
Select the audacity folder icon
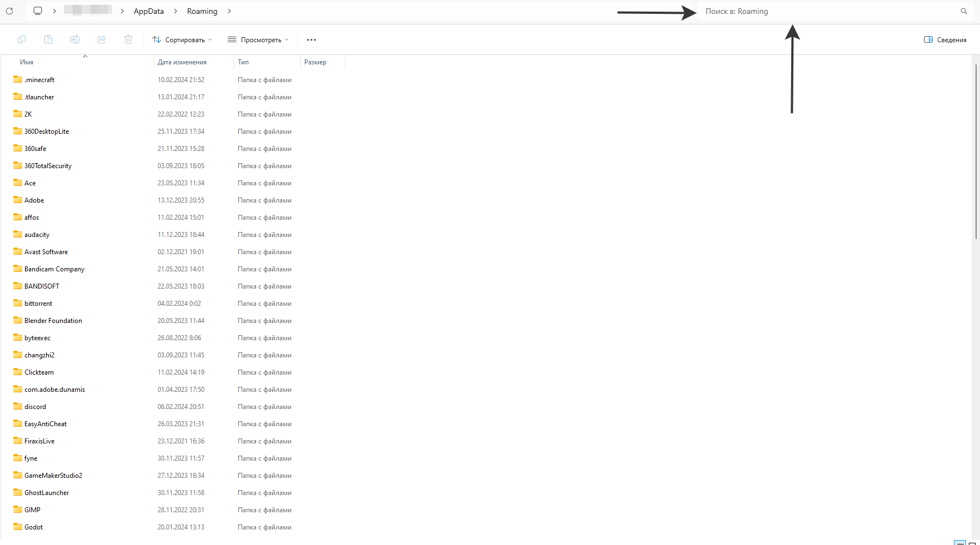[18, 234]
